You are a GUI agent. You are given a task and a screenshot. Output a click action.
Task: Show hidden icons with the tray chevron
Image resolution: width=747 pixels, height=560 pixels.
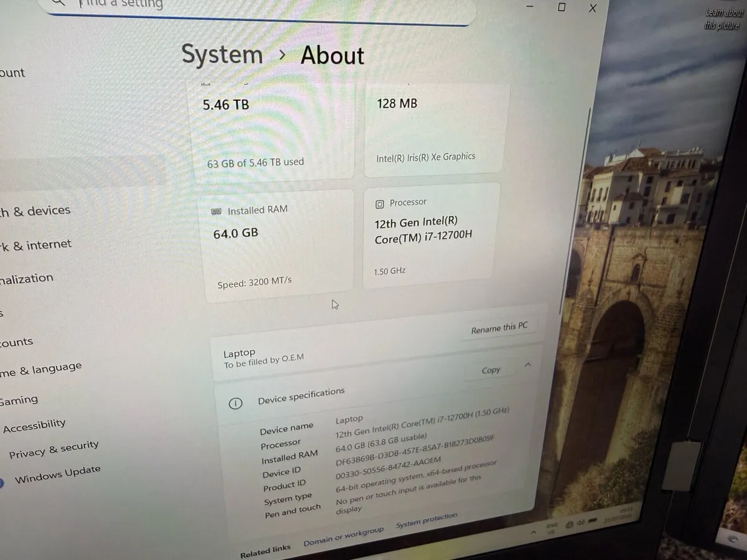pyautogui.click(x=533, y=533)
